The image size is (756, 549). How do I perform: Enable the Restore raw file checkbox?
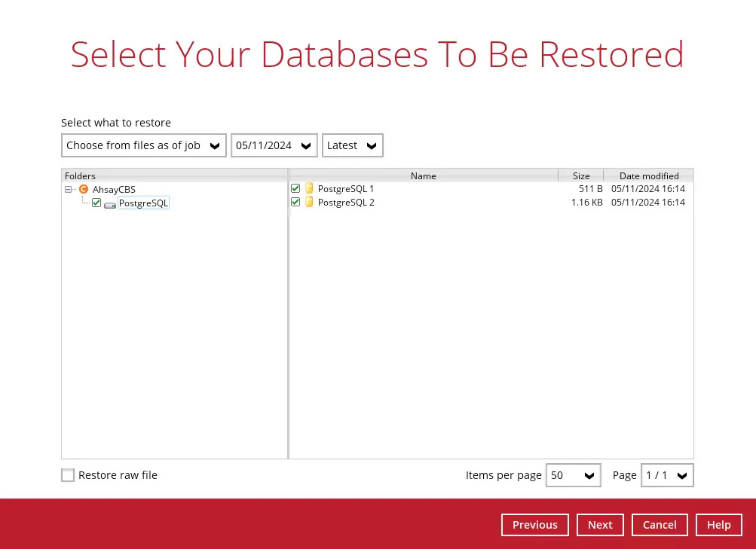click(x=69, y=475)
